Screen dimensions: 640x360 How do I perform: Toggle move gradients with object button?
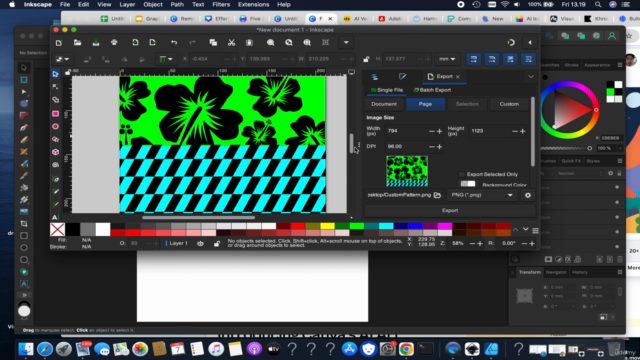click(510, 59)
